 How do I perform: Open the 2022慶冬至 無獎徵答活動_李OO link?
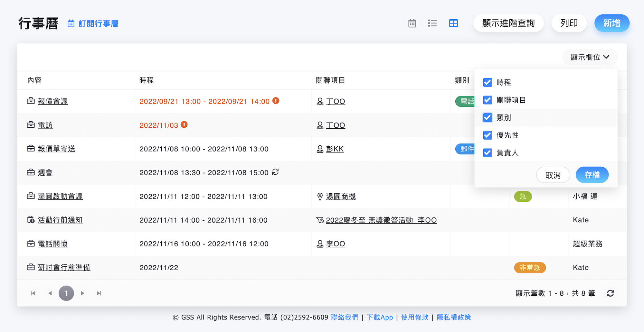coord(381,220)
